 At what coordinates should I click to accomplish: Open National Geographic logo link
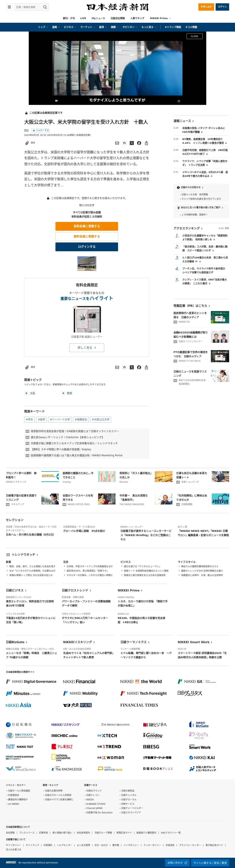[61, 757]
